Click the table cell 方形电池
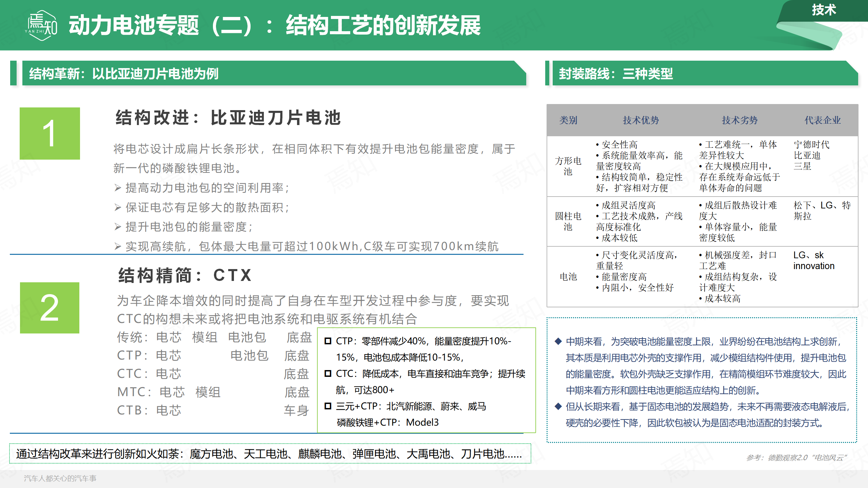 [568, 166]
